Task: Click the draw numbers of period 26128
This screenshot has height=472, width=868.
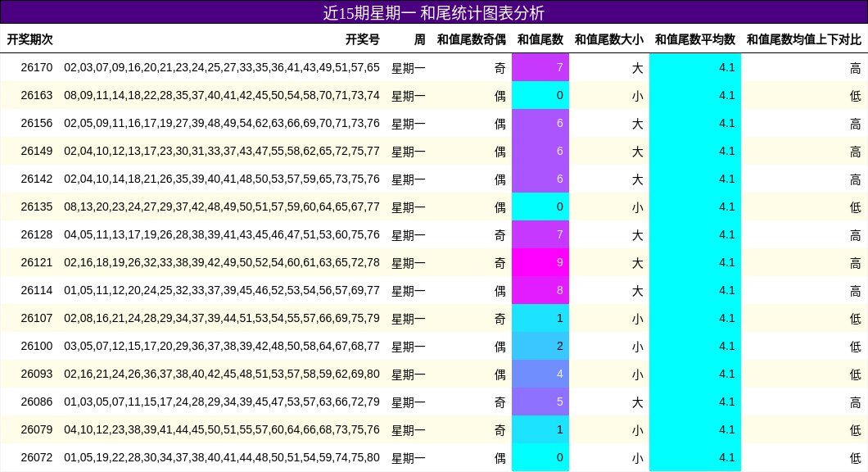Action: coord(222,234)
